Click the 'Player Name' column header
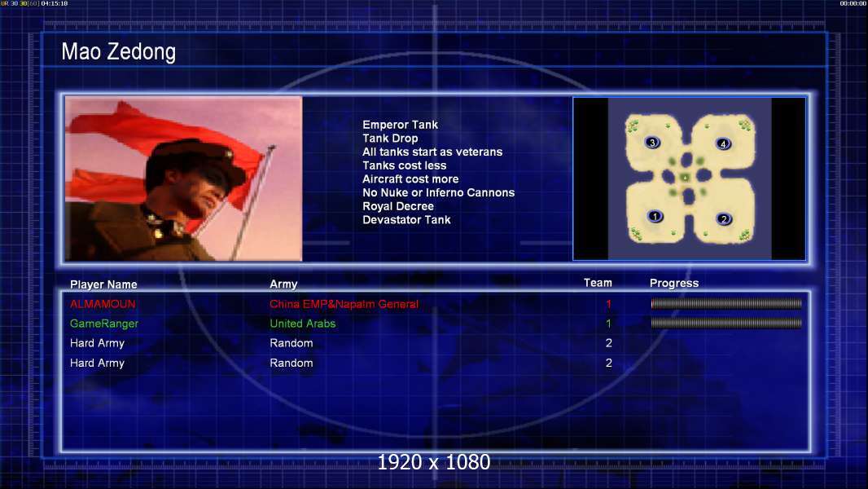The width and height of the screenshot is (868, 489). [x=103, y=284]
